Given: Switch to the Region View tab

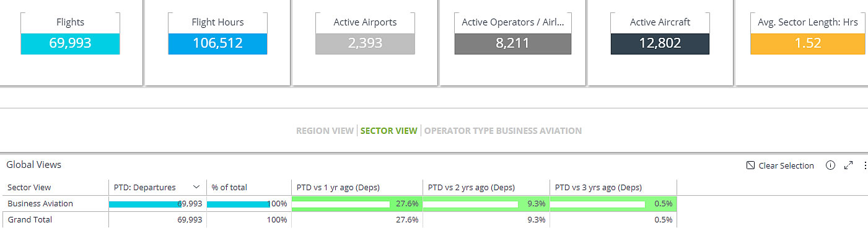Looking at the screenshot, I should tap(325, 131).
